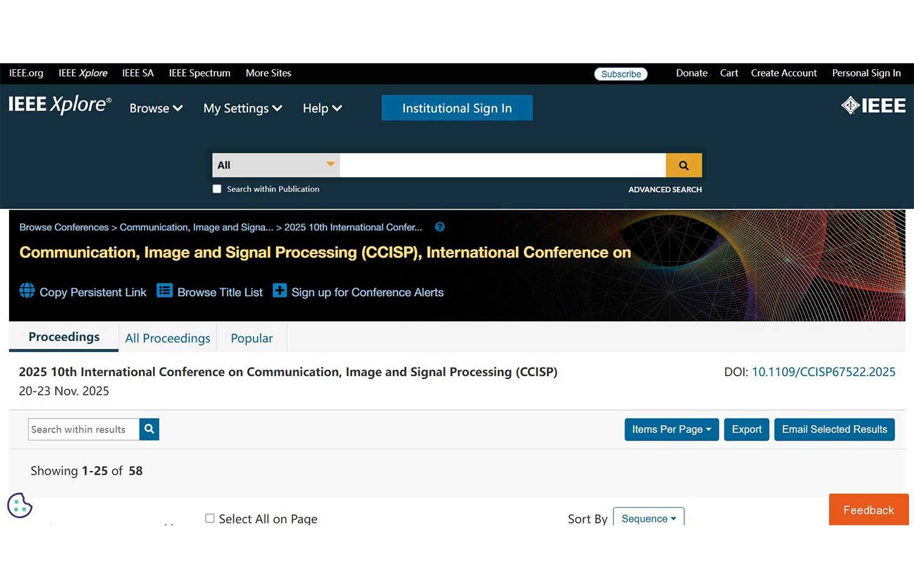Click the orange magnifying glass search button
The image size is (914, 588).
683,165
